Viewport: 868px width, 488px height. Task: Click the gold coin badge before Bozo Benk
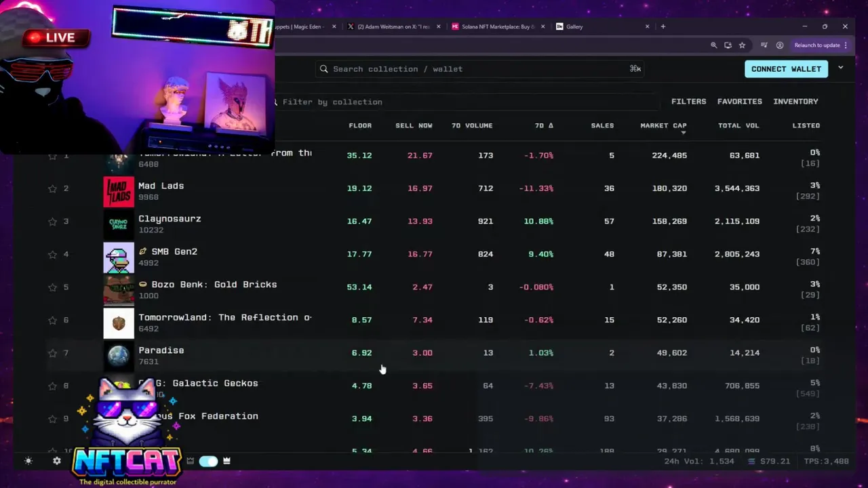click(x=143, y=285)
